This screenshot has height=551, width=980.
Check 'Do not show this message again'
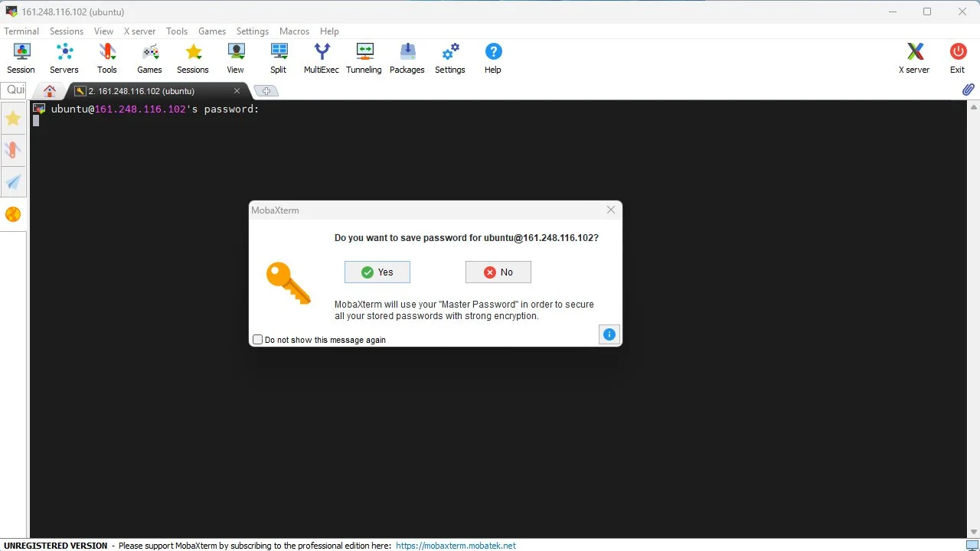(x=258, y=340)
